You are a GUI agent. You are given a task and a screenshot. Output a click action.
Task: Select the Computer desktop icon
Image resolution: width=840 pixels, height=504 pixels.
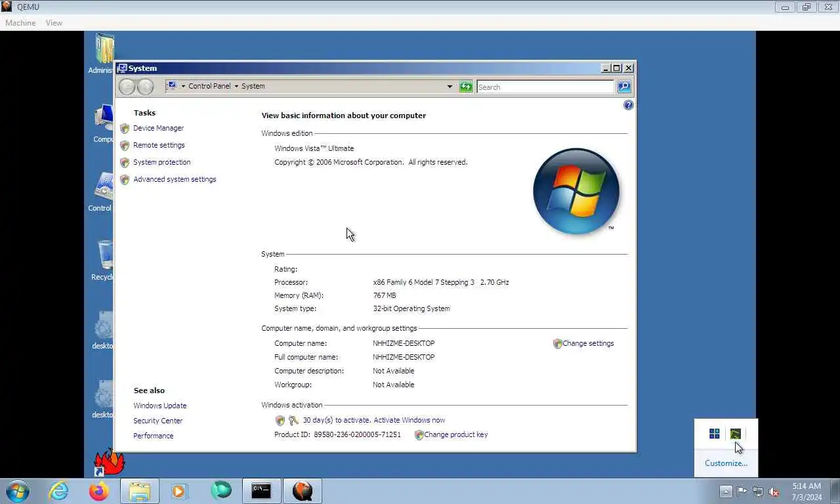[x=104, y=124]
